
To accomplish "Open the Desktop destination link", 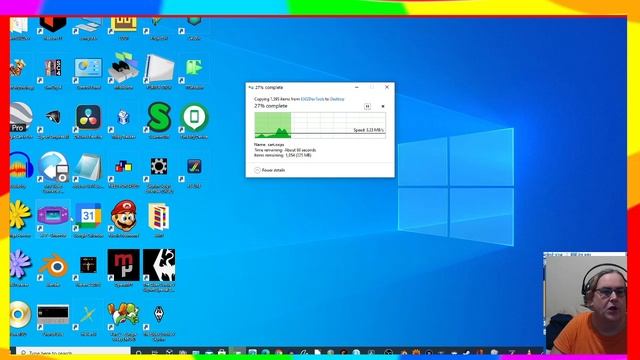I will coord(337,99).
